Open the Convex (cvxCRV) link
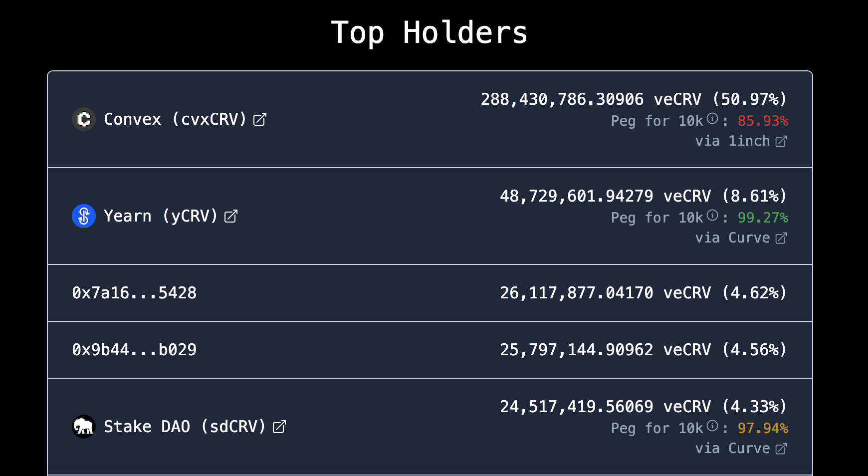The height and width of the screenshot is (476, 868). click(175, 119)
